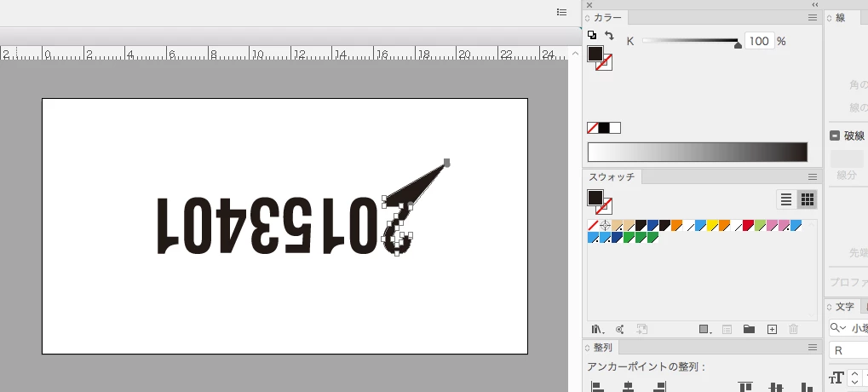Switch to the 文字 panel tab
The height and width of the screenshot is (392, 868).
tap(844, 307)
